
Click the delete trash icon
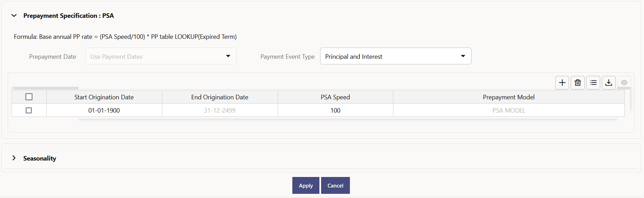click(x=578, y=83)
